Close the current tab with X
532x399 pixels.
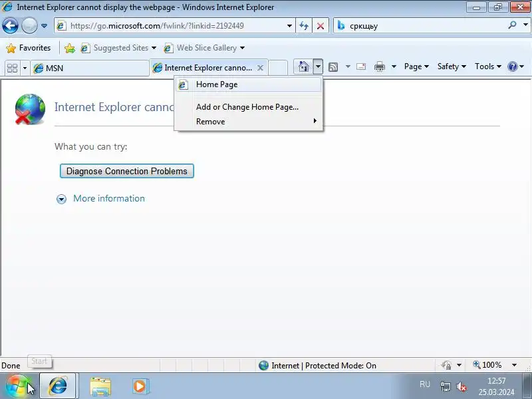point(260,68)
